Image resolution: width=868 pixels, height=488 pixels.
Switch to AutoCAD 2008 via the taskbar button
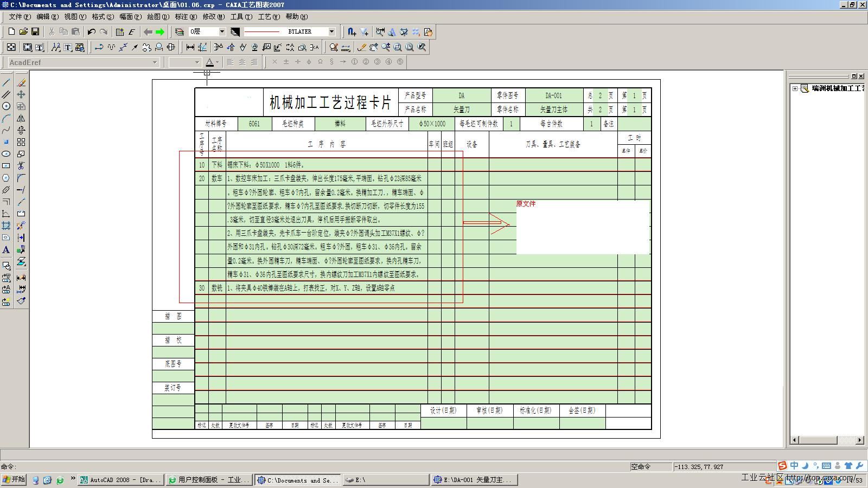coord(120,479)
